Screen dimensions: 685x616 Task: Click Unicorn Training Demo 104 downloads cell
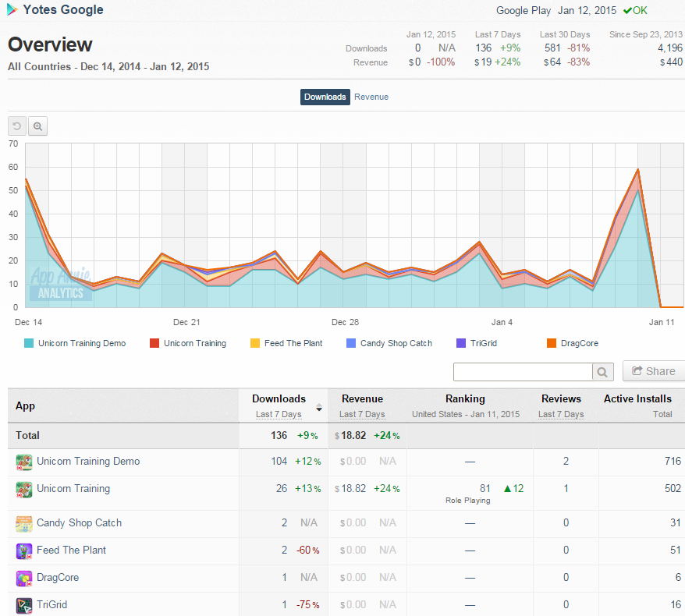pos(279,462)
